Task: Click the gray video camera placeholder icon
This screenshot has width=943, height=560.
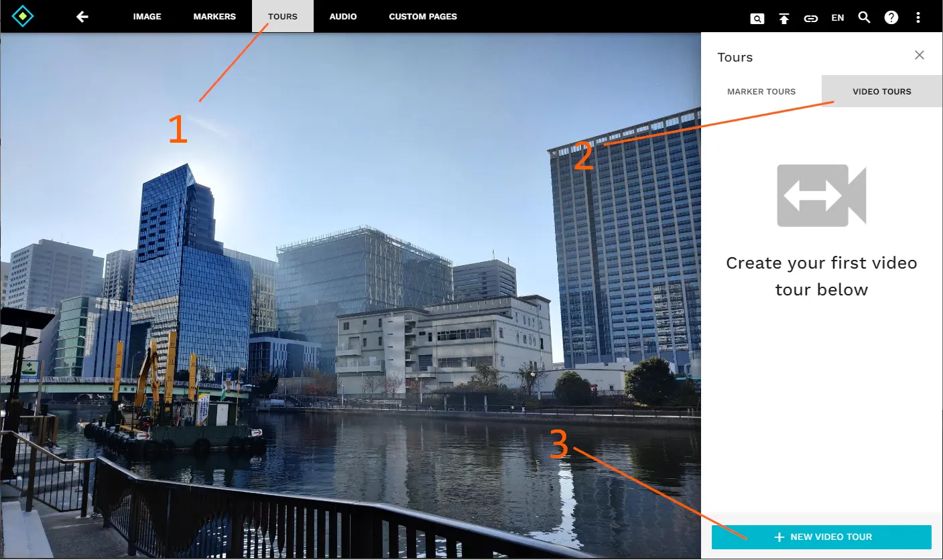Action: pyautogui.click(x=821, y=195)
